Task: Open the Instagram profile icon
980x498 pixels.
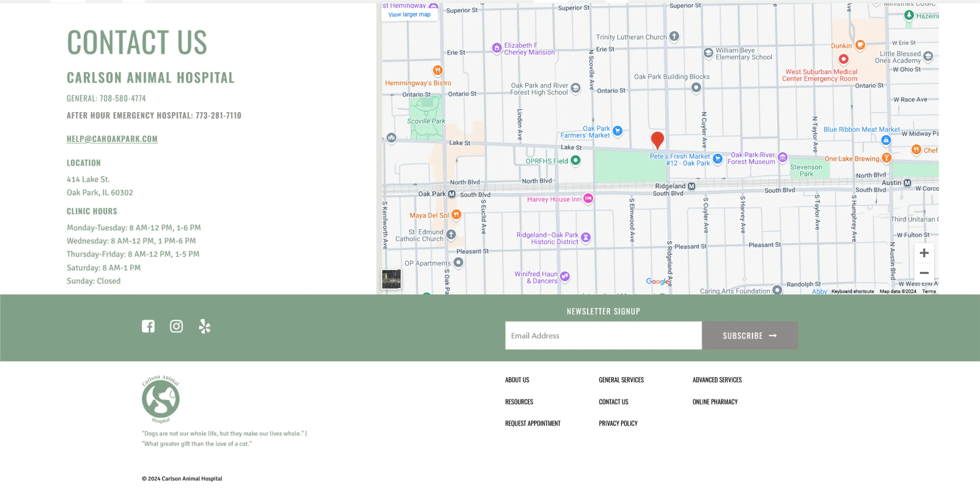Action: (176, 326)
